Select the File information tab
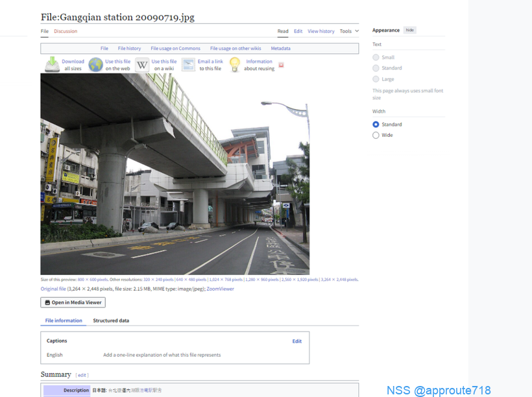The image size is (532, 397). coord(64,320)
